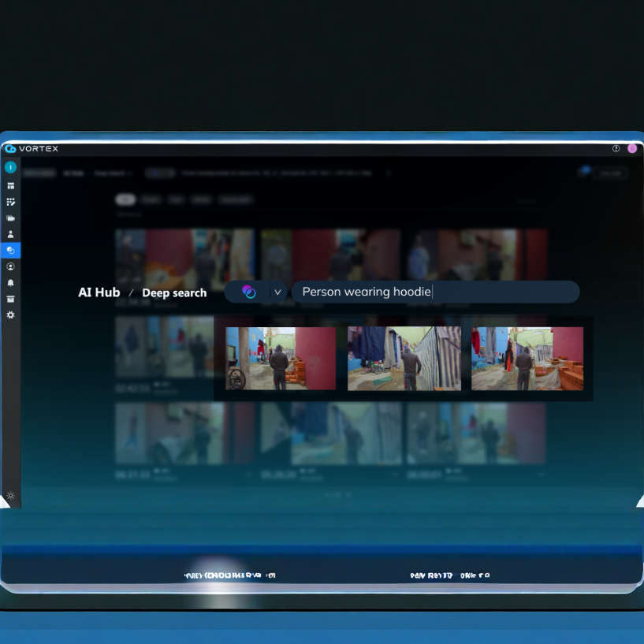Open the archive box icon in sidebar

pos(10,299)
